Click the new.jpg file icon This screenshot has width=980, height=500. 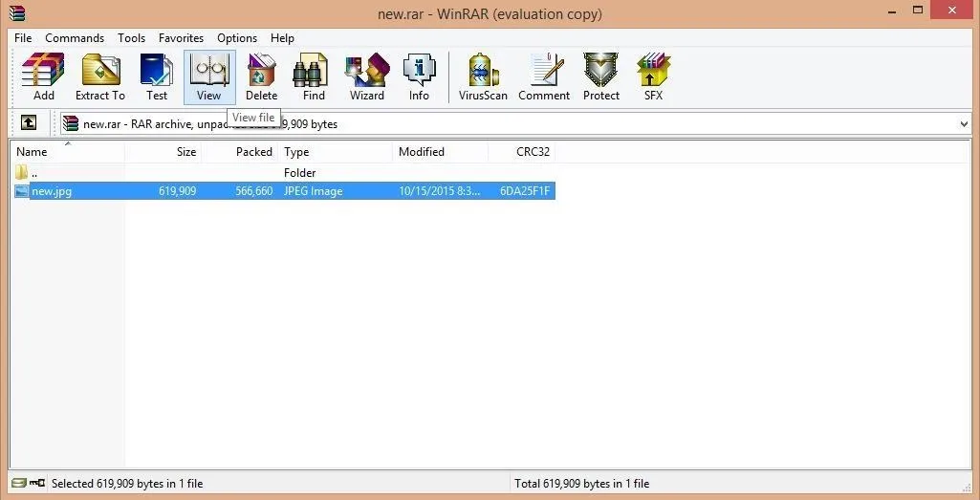[x=22, y=191]
